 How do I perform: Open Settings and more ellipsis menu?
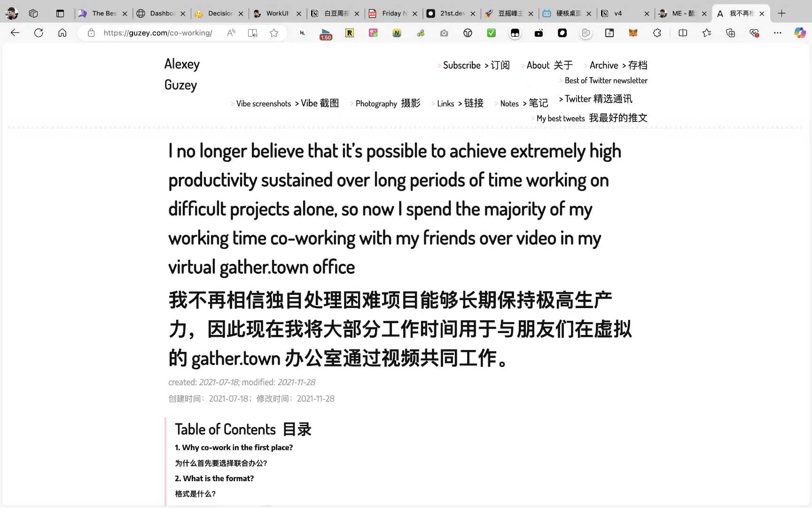click(778, 33)
